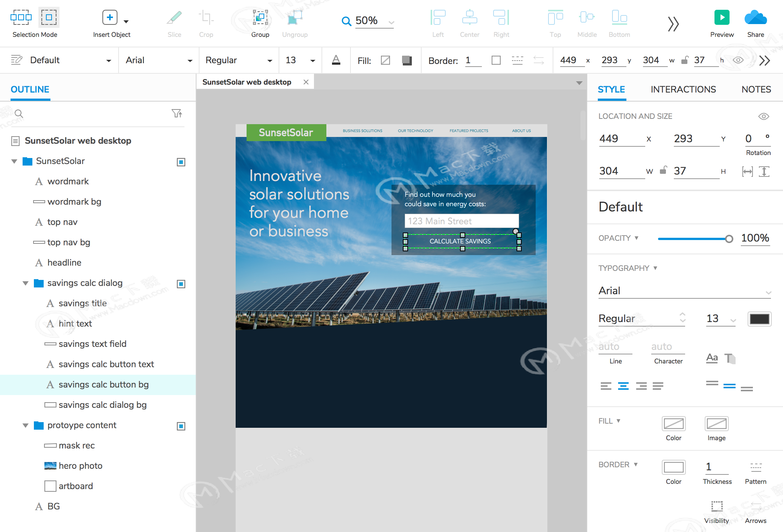
Task: Click the Align Center icon
Action: (469, 18)
